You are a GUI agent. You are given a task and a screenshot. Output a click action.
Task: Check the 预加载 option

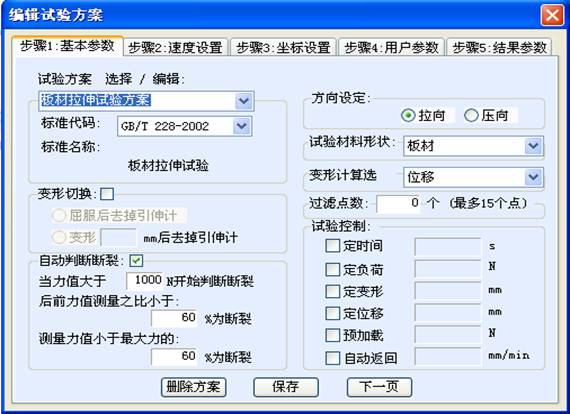point(332,335)
